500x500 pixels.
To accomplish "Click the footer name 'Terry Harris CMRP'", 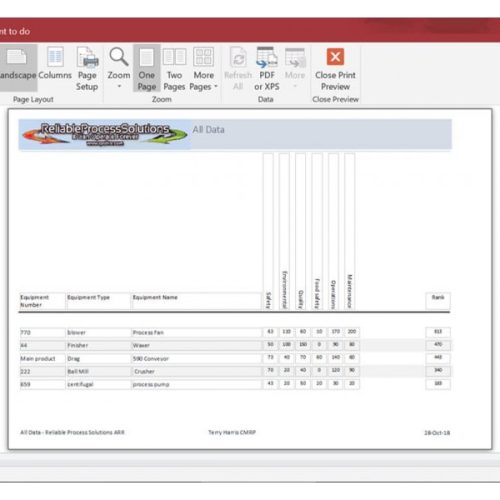I will pos(232,432).
